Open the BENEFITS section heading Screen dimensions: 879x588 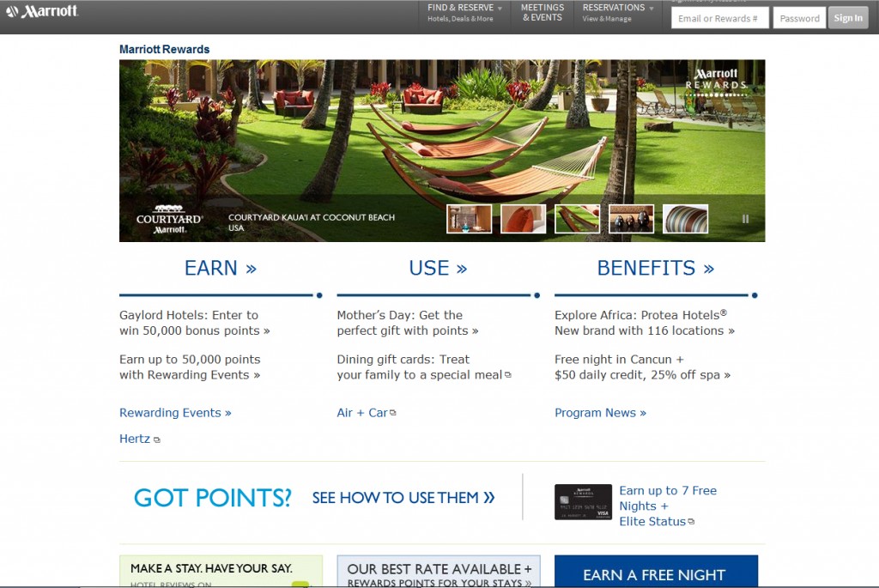click(x=655, y=268)
